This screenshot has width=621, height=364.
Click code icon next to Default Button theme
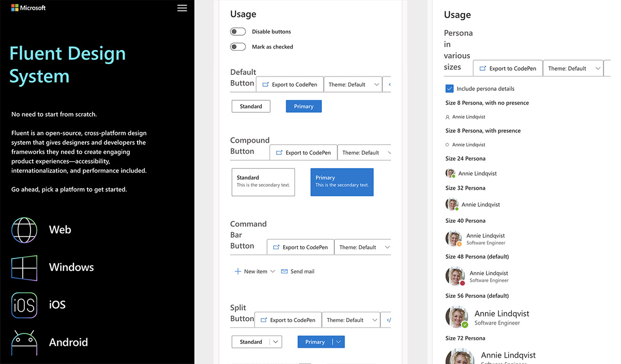tap(389, 84)
